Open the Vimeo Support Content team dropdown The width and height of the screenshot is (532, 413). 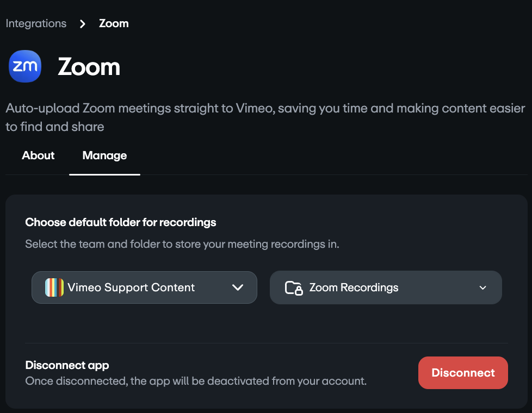(x=144, y=287)
